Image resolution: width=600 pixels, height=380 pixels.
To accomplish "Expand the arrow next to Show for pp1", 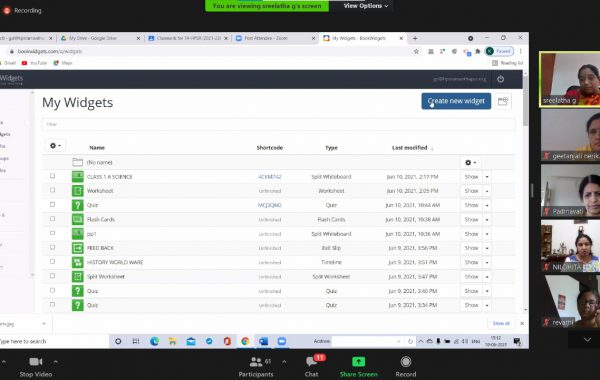I will (487, 234).
